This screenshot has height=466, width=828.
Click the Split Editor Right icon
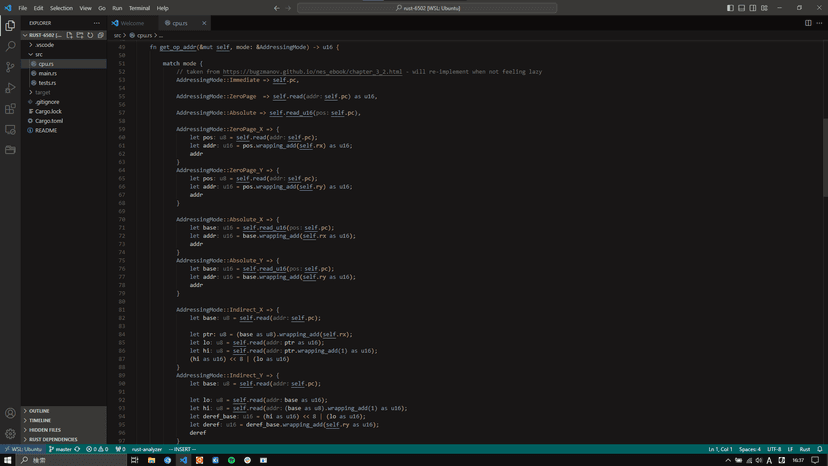point(808,23)
